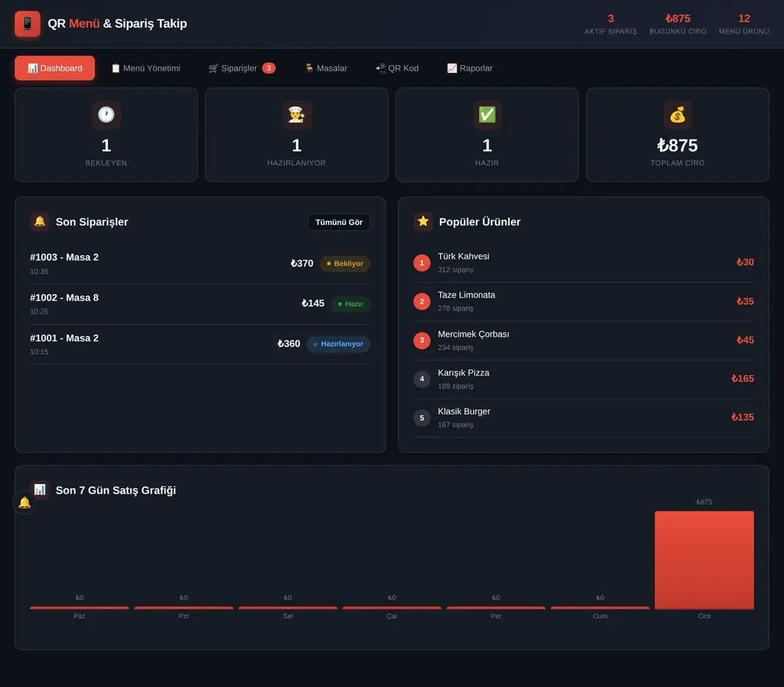This screenshot has height=687, width=784.
Task: Open order "#1002 - Masa 8"
Action: pos(200,305)
